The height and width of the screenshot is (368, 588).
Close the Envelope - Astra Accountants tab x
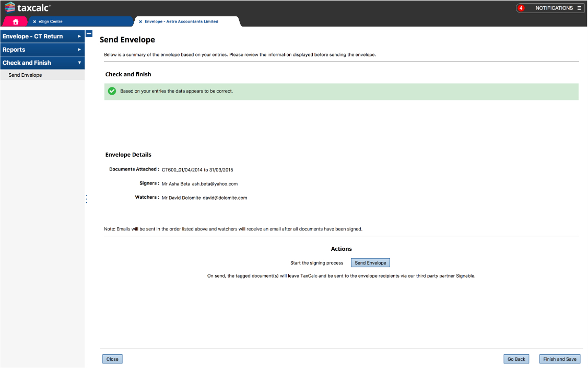140,22
